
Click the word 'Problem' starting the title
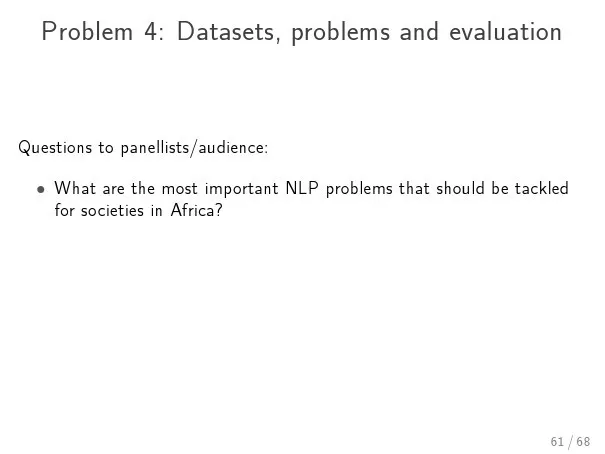point(87,31)
